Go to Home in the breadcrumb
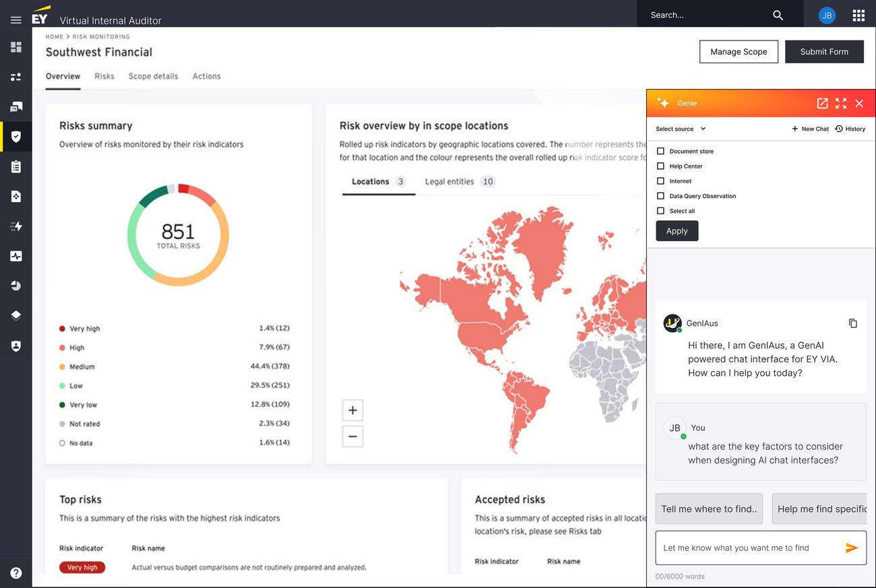The height and width of the screenshot is (588, 876). click(x=55, y=37)
